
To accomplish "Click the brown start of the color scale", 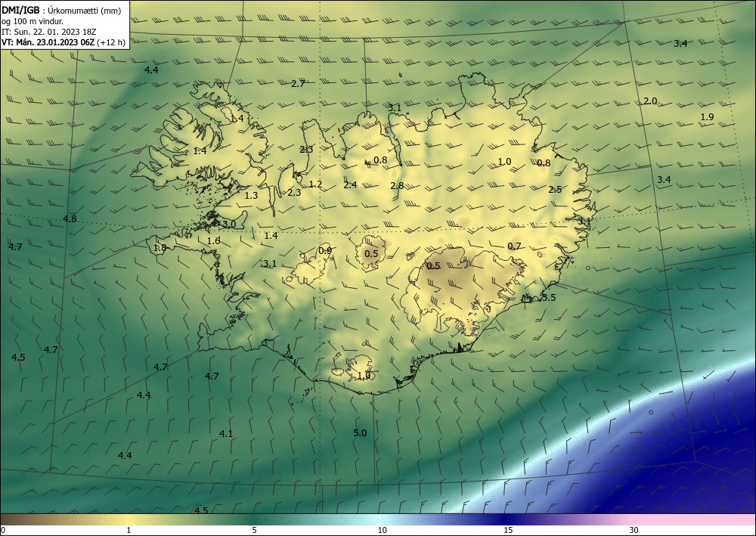I will tap(20, 519).
